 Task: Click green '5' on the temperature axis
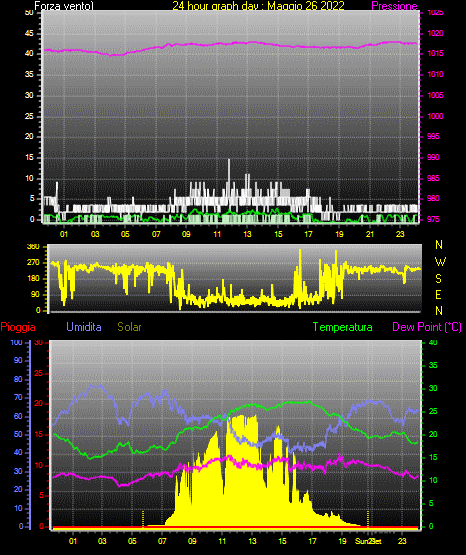431,503
